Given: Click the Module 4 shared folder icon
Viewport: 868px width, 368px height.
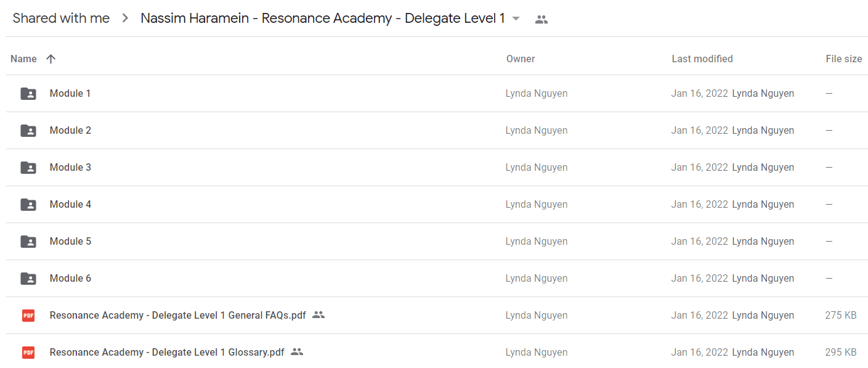Looking at the screenshot, I should 28,205.
